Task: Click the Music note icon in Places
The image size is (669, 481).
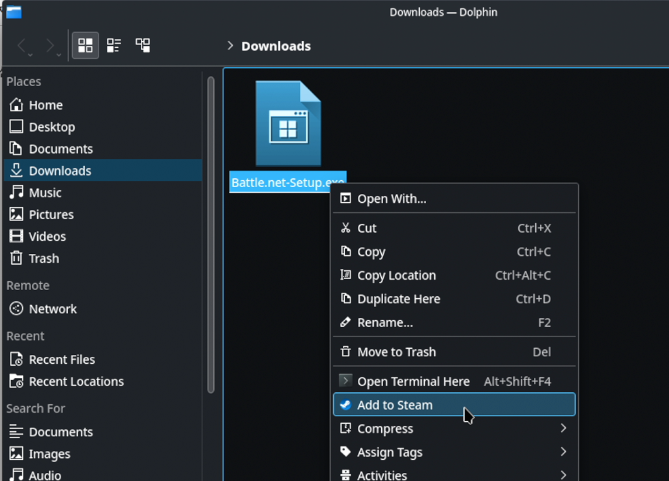Action: point(16,192)
